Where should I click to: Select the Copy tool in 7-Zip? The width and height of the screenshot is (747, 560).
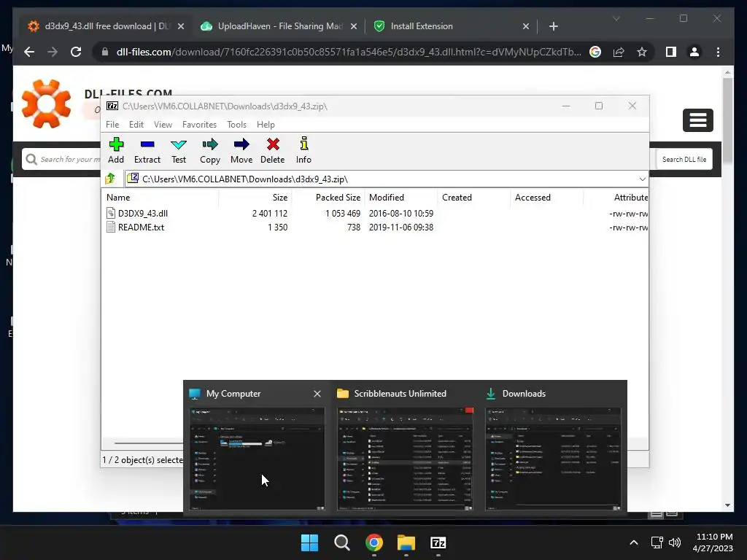pos(210,150)
